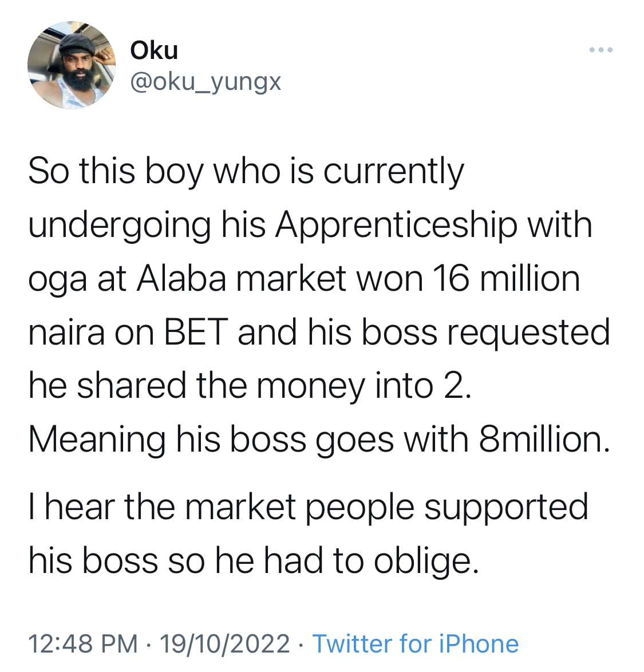
Task: Click the word Apprenticeship in the tweet
Action: click(396, 226)
